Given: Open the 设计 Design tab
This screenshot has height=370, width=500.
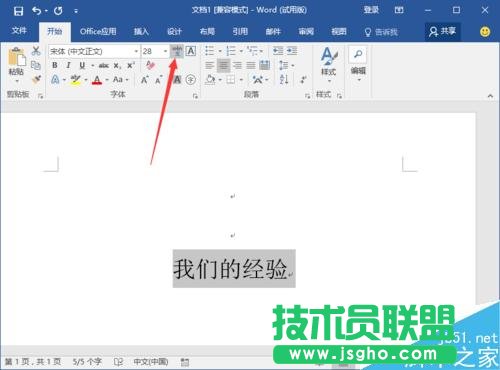Looking at the screenshot, I should [x=174, y=32].
